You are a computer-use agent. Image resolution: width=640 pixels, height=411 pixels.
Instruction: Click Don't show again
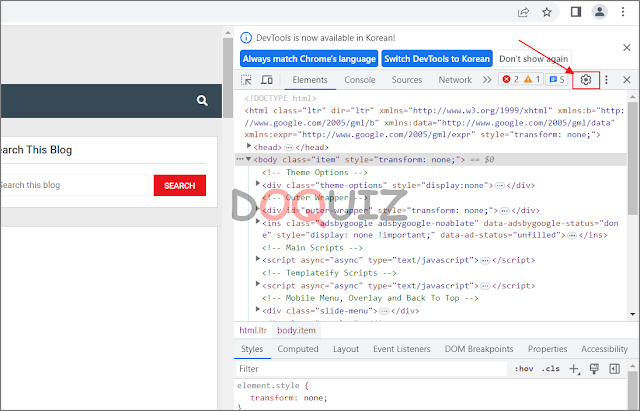533,59
